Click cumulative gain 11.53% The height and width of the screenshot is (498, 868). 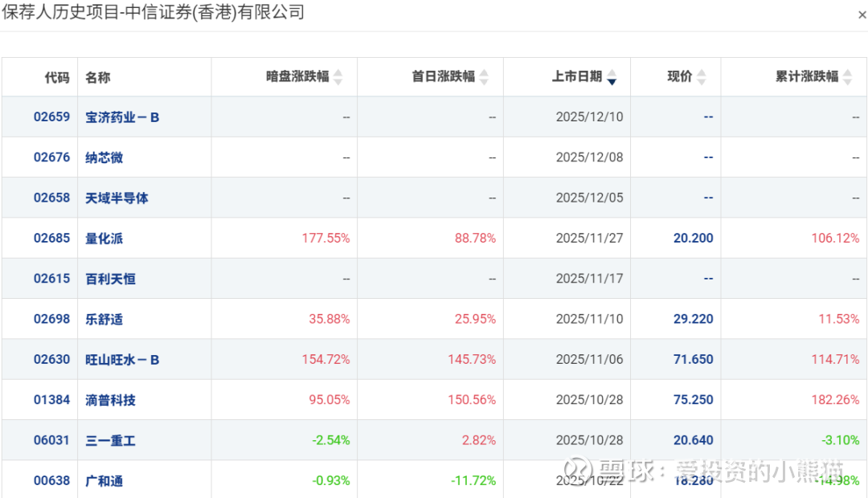click(x=838, y=319)
